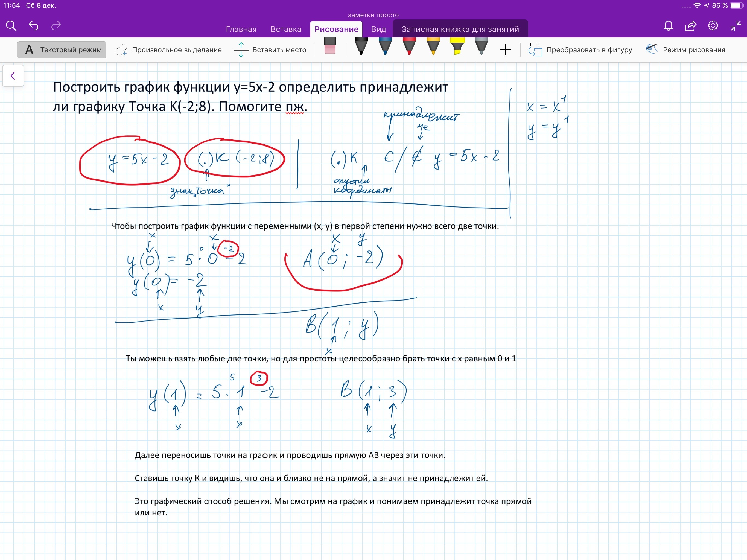
Task: Select the eraser tool
Action: click(330, 46)
